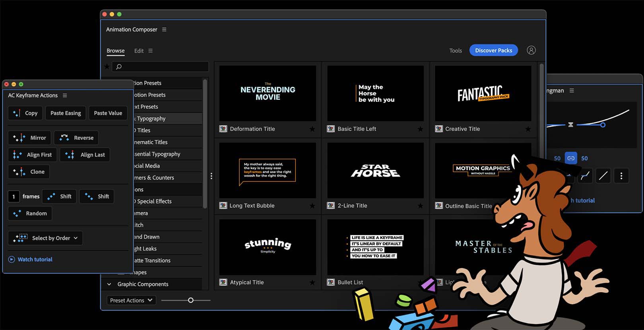Click the first Shift keyframes button
Screen dimensions: 644x330
(x=59, y=196)
